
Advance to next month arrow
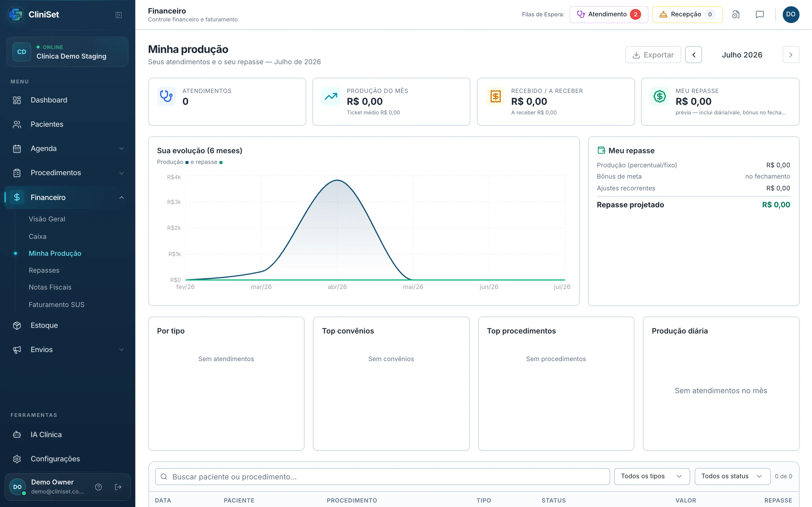click(791, 55)
